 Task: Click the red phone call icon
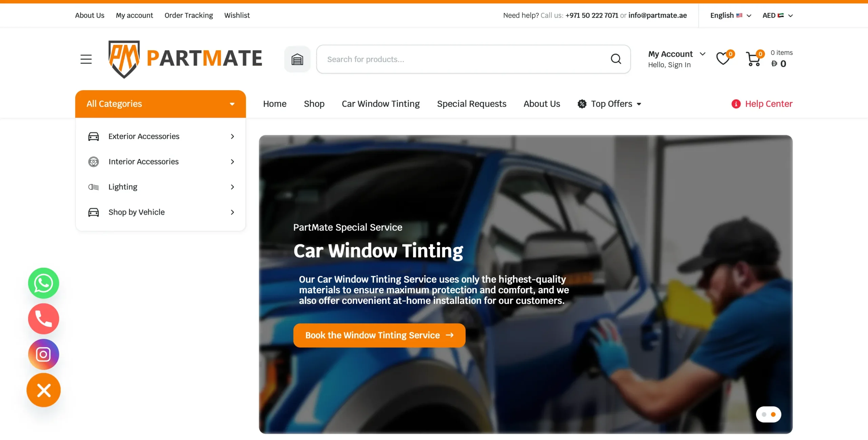point(43,319)
